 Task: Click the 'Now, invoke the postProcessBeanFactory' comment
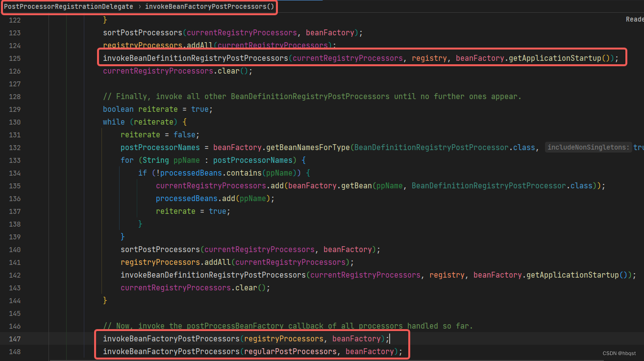(288, 326)
